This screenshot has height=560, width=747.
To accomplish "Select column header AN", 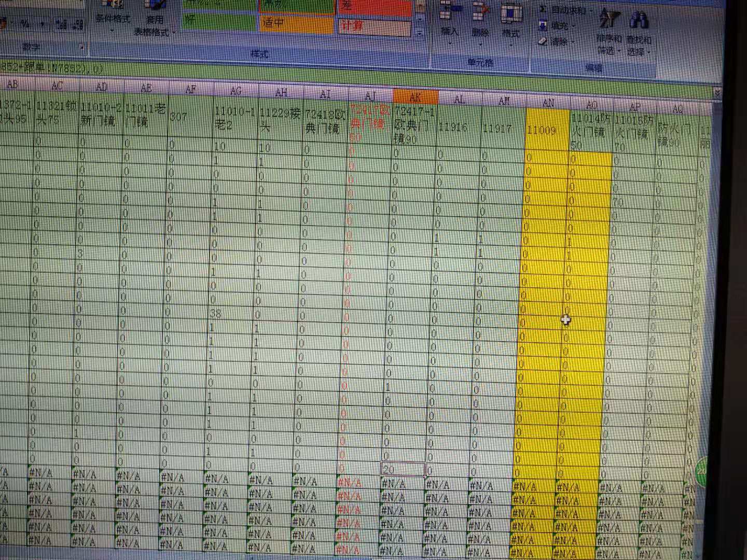I will point(548,103).
